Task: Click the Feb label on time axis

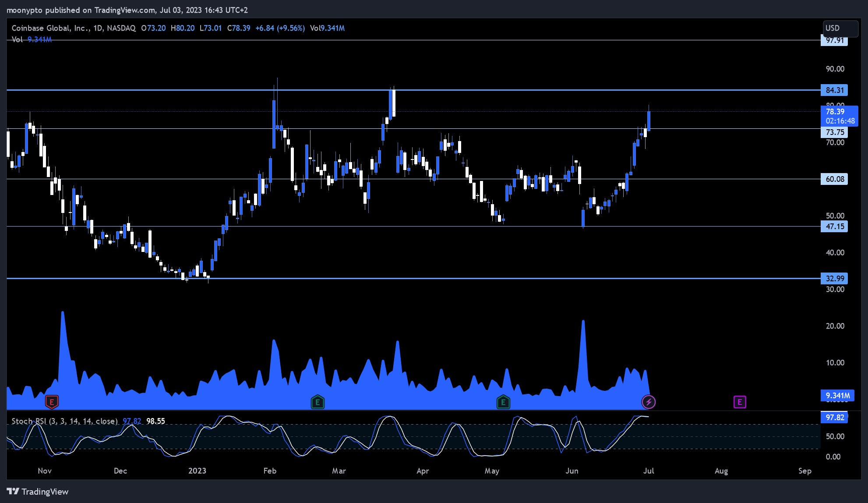Action: (270, 471)
